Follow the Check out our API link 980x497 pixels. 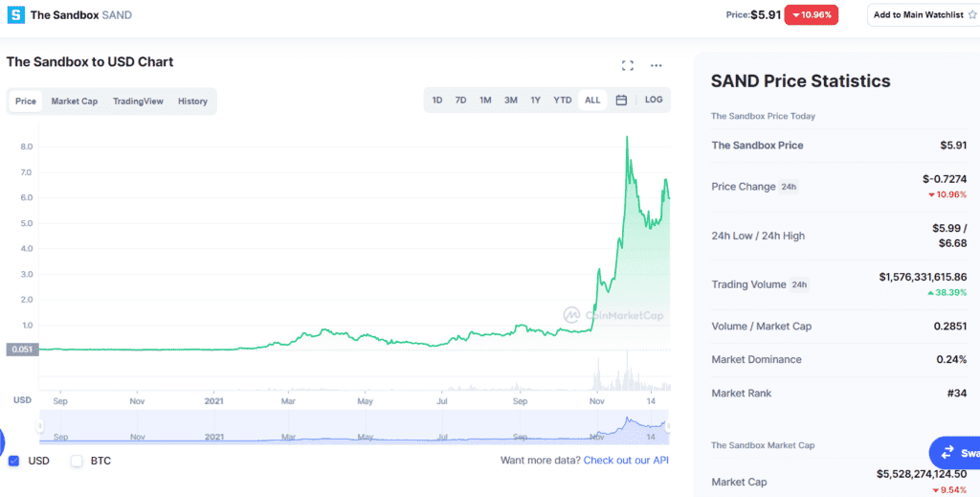point(626,461)
